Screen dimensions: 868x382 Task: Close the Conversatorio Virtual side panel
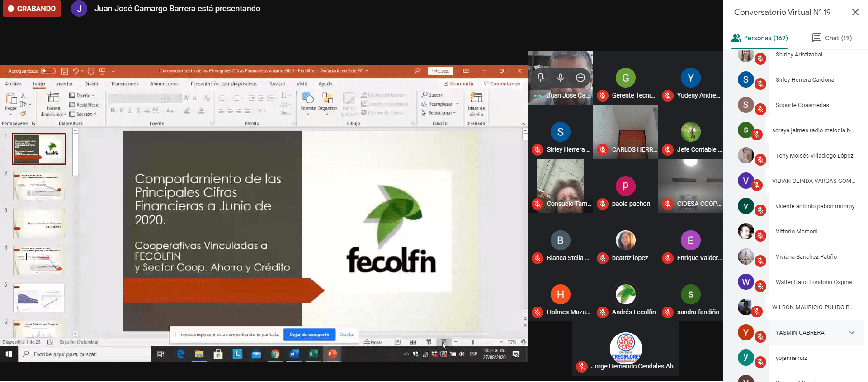pos(855,12)
